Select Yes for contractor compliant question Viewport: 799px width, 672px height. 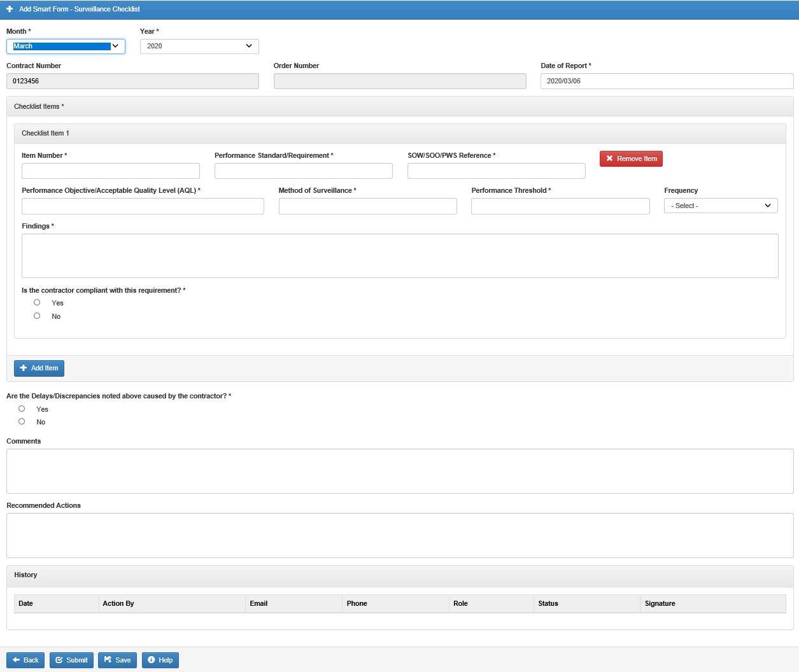36,302
